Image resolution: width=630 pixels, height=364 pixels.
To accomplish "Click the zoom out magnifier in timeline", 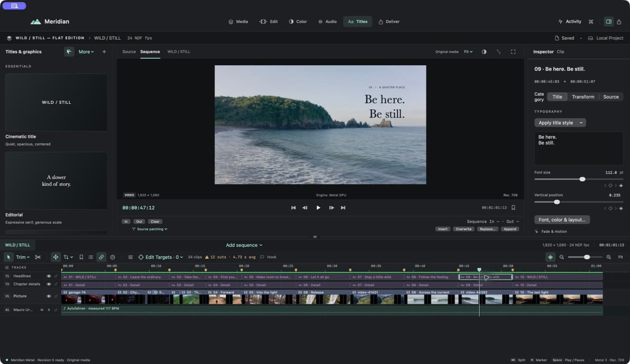I will tap(562, 257).
